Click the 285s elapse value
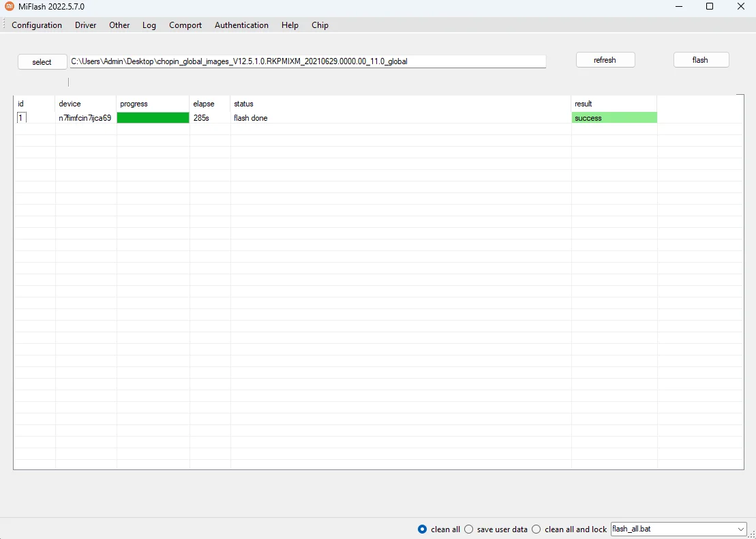The image size is (756, 539). [201, 118]
